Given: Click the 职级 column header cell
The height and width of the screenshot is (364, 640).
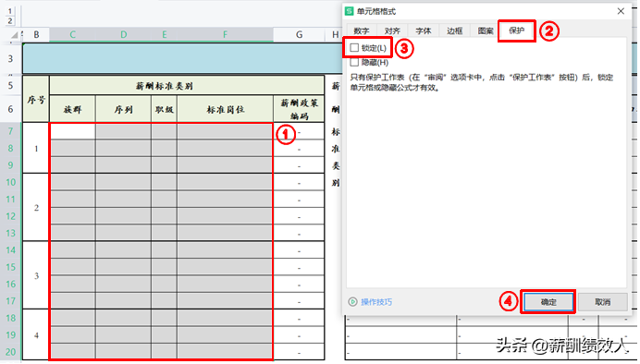Looking at the screenshot, I should [x=164, y=109].
